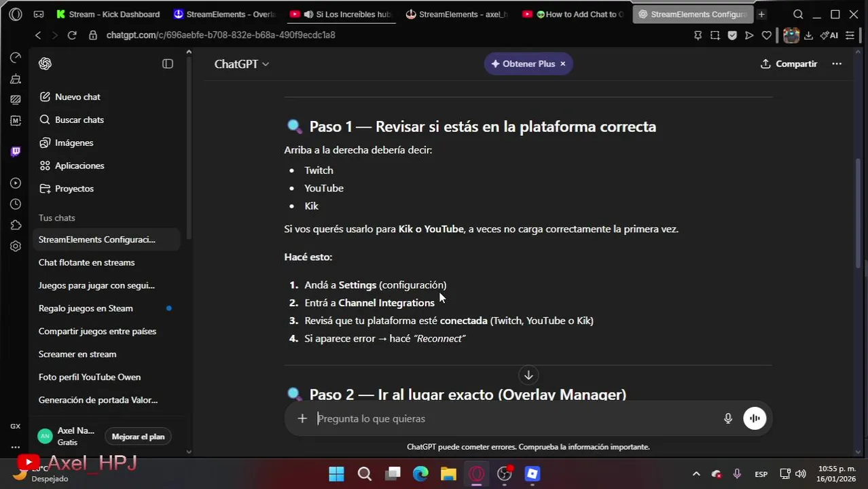Open chat Generación de portada Valor...
Image resolution: width=868 pixels, height=489 pixels.
(107, 400)
